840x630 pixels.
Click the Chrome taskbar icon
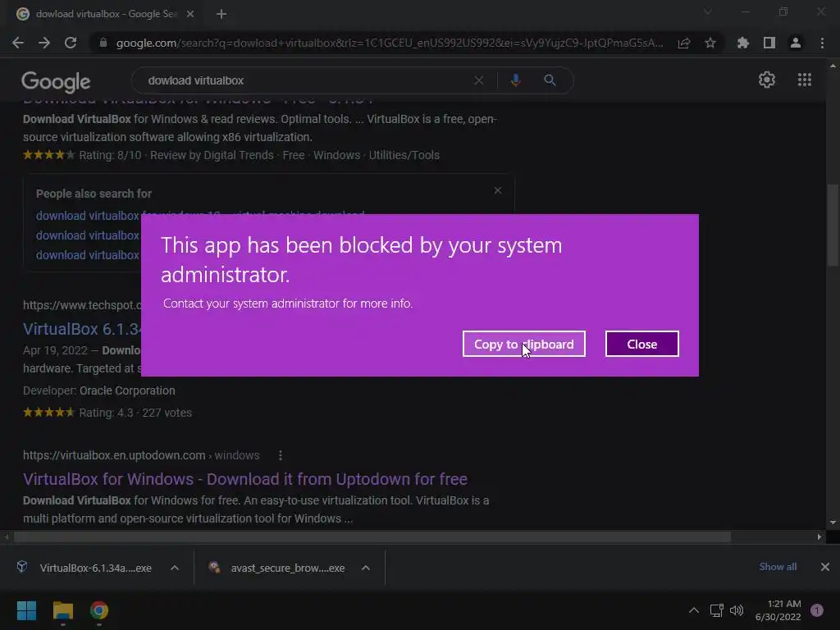pyautogui.click(x=99, y=610)
